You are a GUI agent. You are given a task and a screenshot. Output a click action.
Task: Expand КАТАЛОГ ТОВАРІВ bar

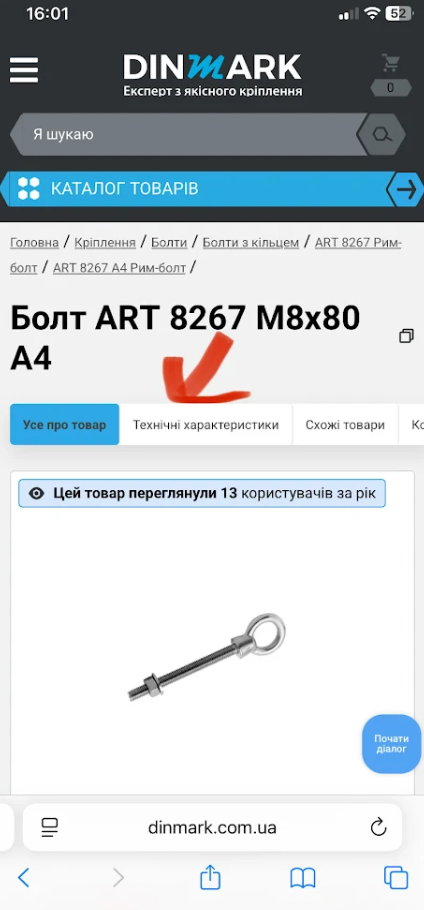tap(197, 189)
